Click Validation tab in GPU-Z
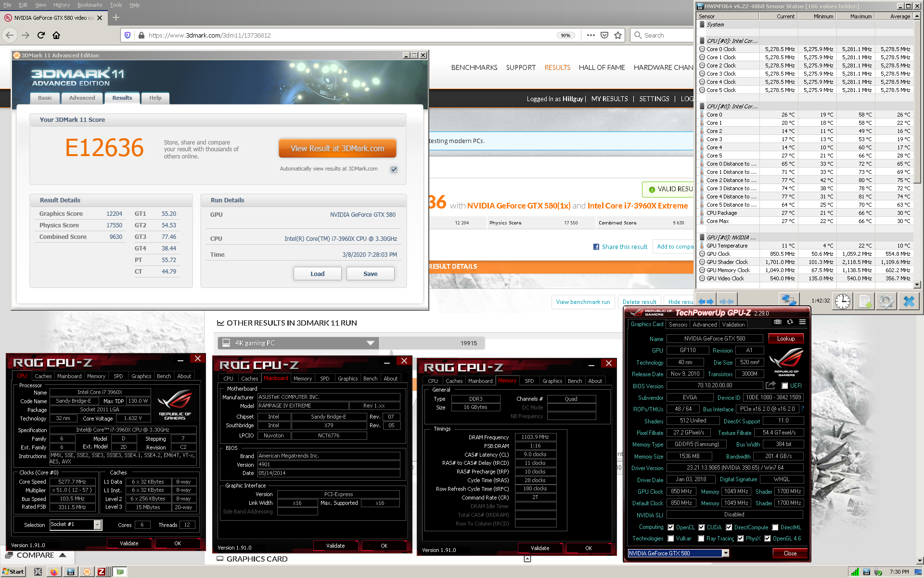The width and height of the screenshot is (924, 578). click(733, 325)
